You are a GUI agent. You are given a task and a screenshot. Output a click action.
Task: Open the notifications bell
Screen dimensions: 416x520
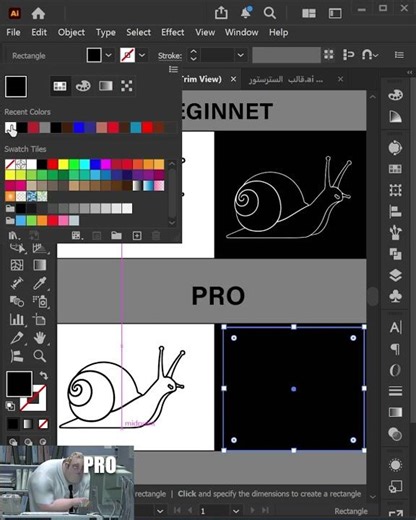[246, 13]
